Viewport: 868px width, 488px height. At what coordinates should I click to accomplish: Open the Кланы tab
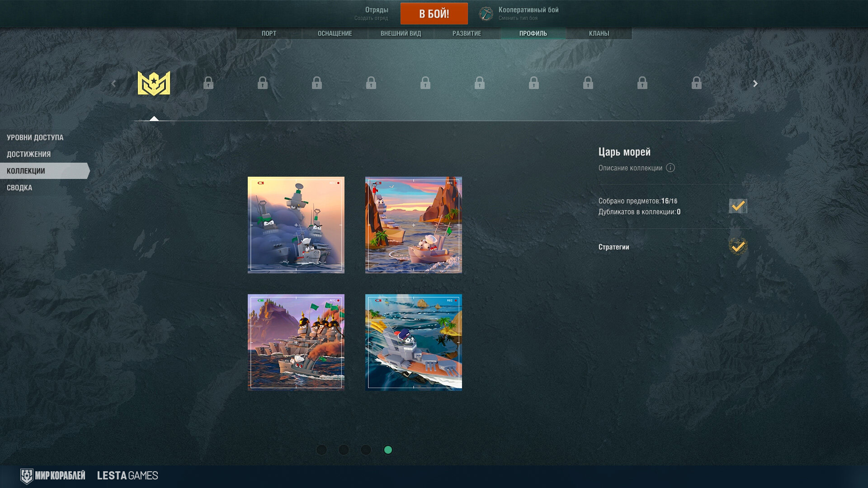click(599, 33)
